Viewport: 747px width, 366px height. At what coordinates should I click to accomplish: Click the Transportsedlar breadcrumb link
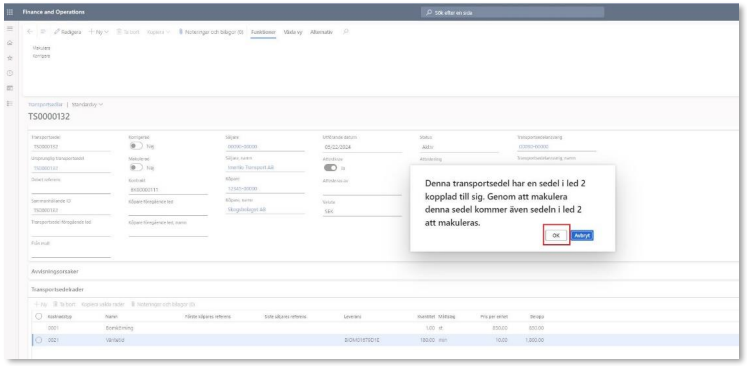46,104
